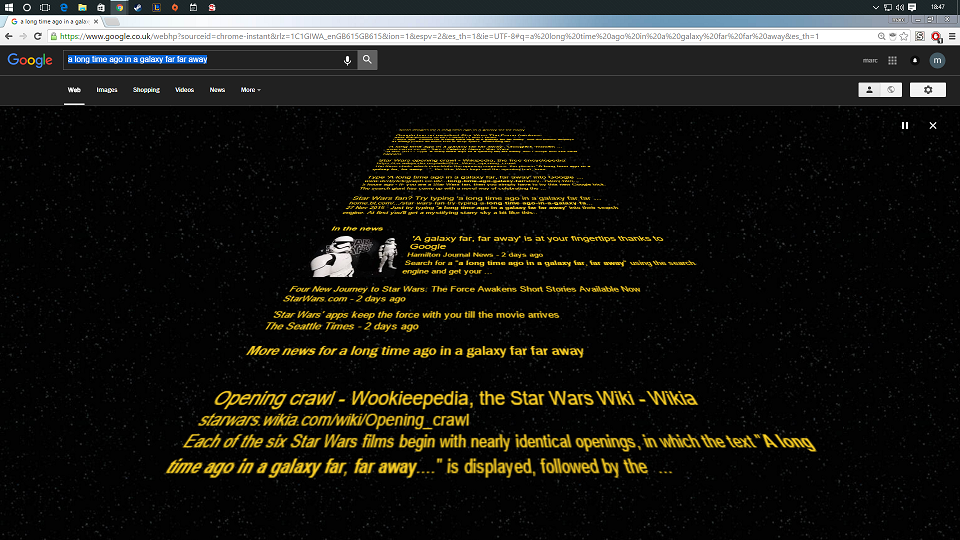This screenshot has width=960, height=540.
Task: Click the blue search magnifier button
Action: 367,59
